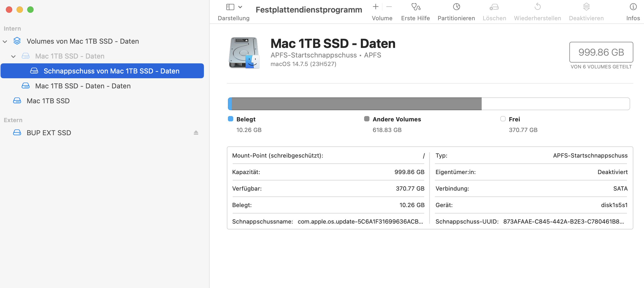The image size is (644, 288).
Task: Click the Löschen erase drive icon
Action: click(x=494, y=7)
